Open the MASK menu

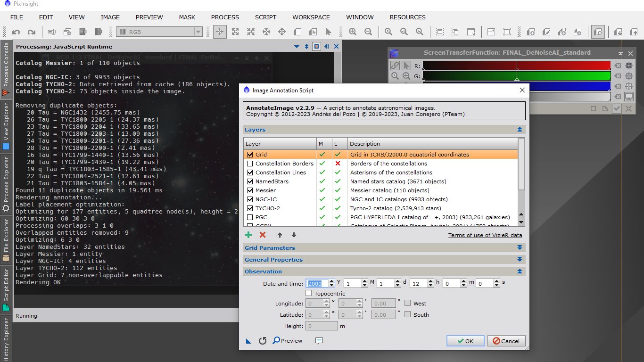pos(187,17)
